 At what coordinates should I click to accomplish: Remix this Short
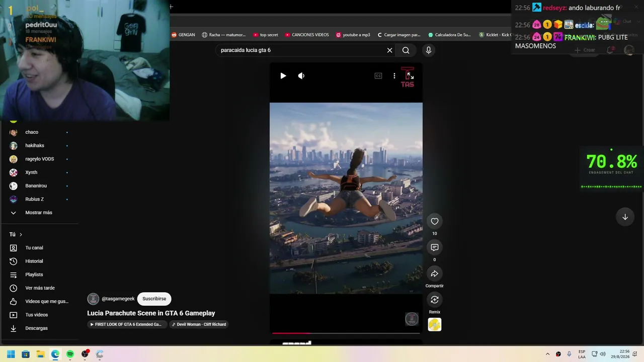[x=435, y=300]
